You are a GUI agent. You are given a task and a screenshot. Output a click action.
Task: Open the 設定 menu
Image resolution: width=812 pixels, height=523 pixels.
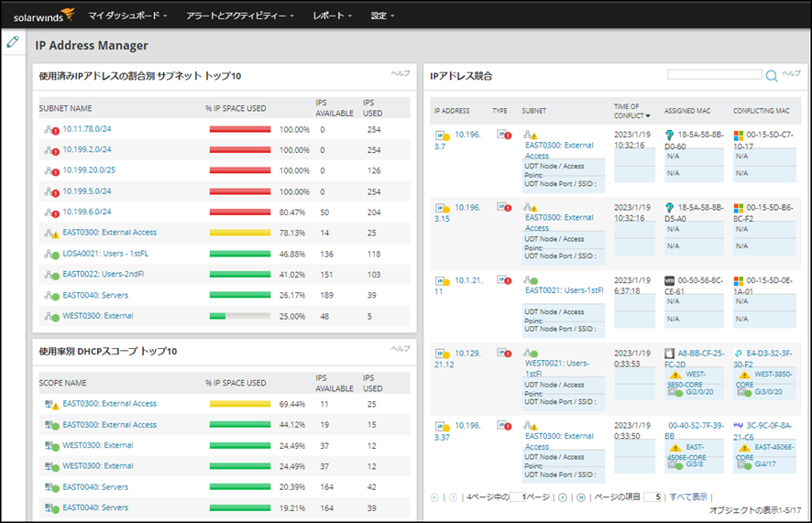(x=382, y=16)
